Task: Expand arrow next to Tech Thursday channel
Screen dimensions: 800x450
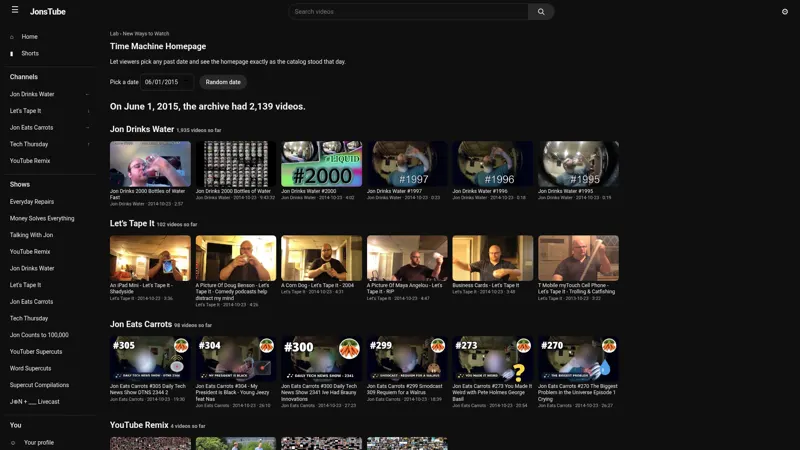Action: coord(88,144)
